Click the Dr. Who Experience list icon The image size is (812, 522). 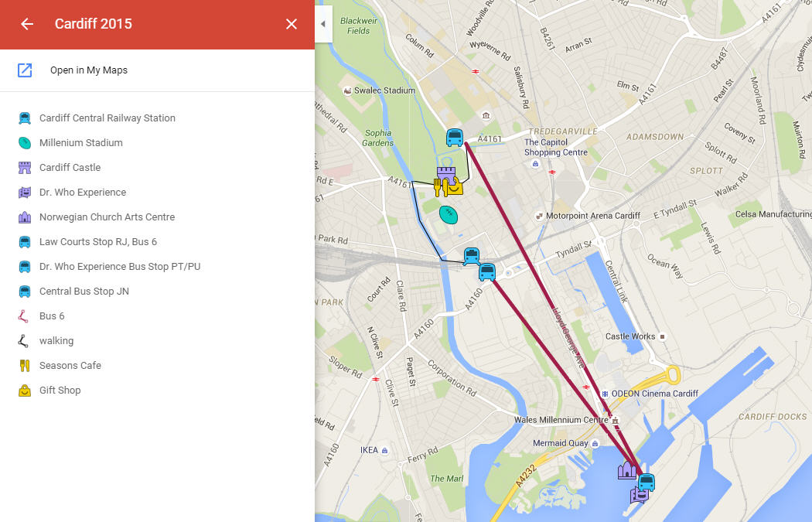click(24, 192)
